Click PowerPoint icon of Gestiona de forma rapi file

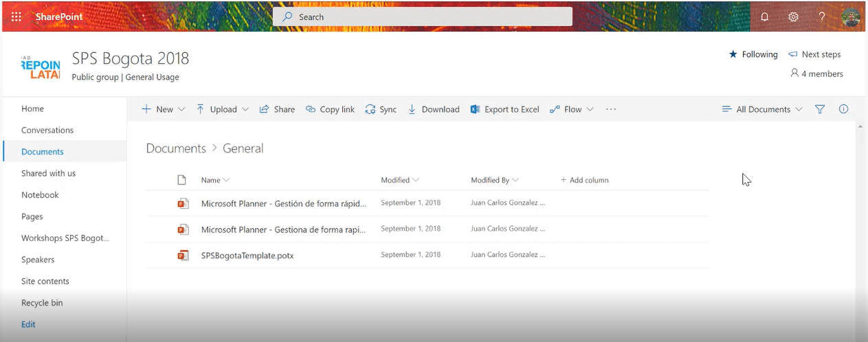pyautogui.click(x=183, y=229)
